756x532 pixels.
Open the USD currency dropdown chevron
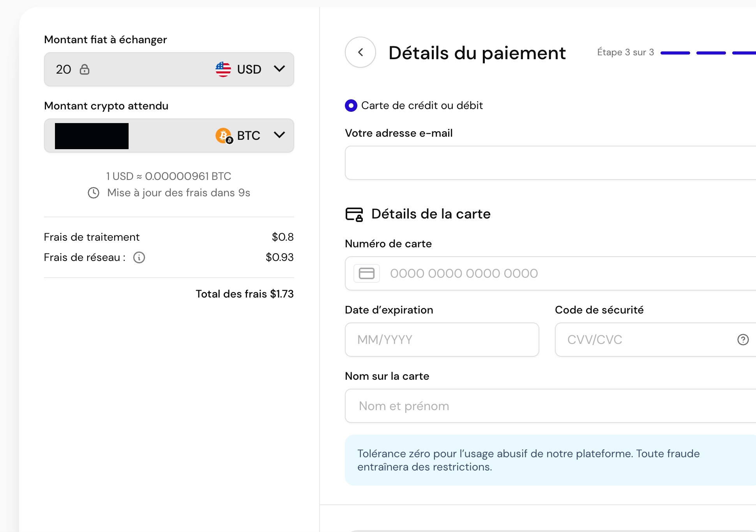pyautogui.click(x=279, y=69)
